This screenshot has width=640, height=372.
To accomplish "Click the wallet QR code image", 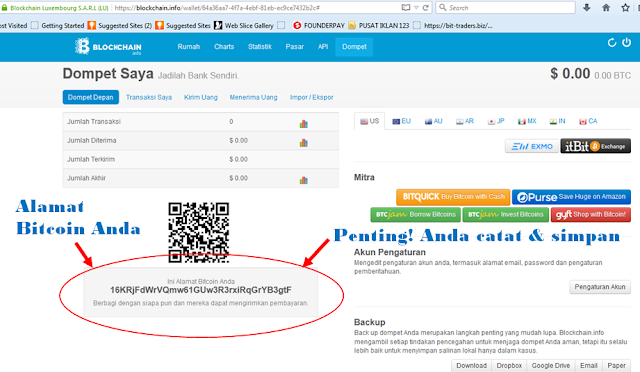I will point(199,232).
